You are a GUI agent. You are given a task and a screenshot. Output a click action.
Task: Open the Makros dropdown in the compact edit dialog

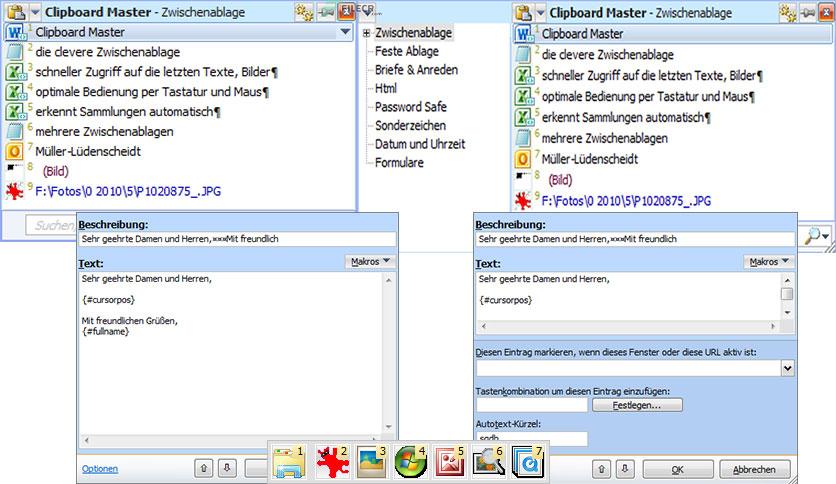click(371, 261)
